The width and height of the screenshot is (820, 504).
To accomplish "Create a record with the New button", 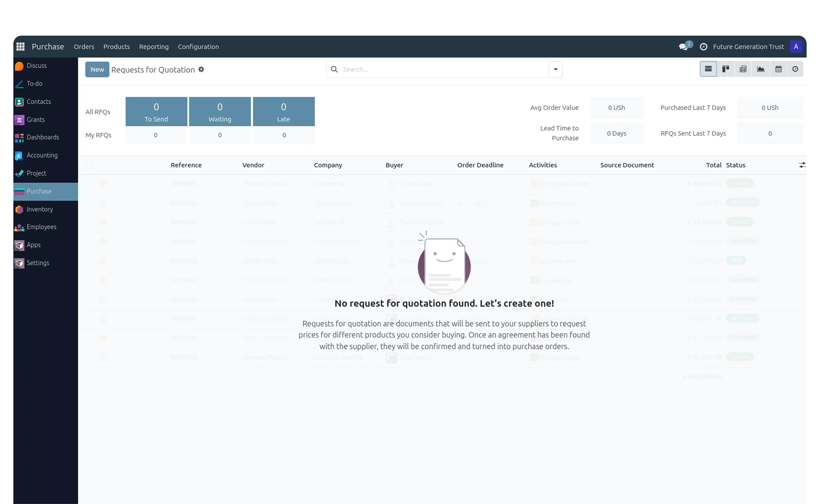I will tap(97, 69).
